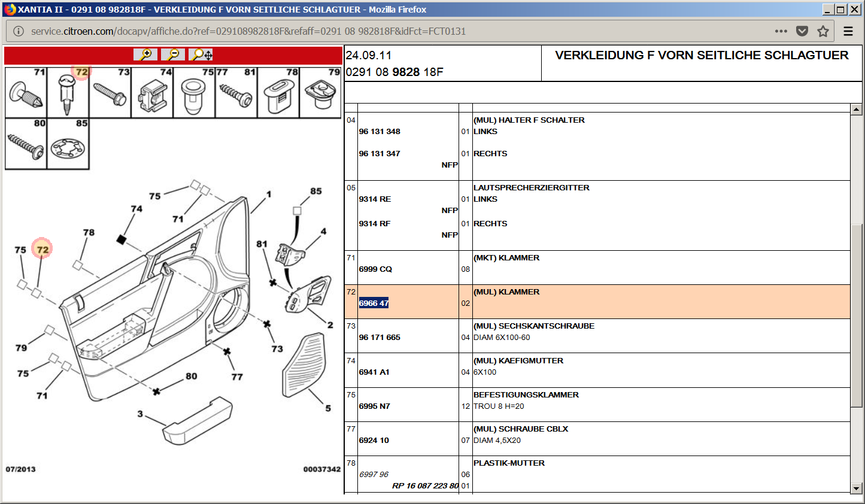The image size is (865, 504).
Task: Select part number 6941 A1
Action: pos(374,372)
